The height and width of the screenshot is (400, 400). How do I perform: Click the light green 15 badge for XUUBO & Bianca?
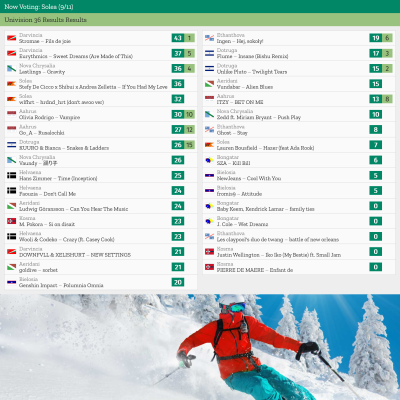coord(189,145)
